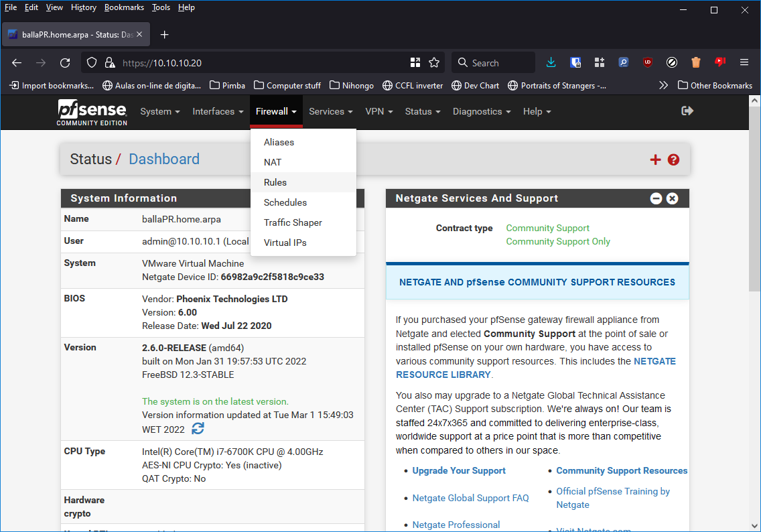Open the Services dropdown in navbar
This screenshot has height=532, width=761.
coord(331,111)
